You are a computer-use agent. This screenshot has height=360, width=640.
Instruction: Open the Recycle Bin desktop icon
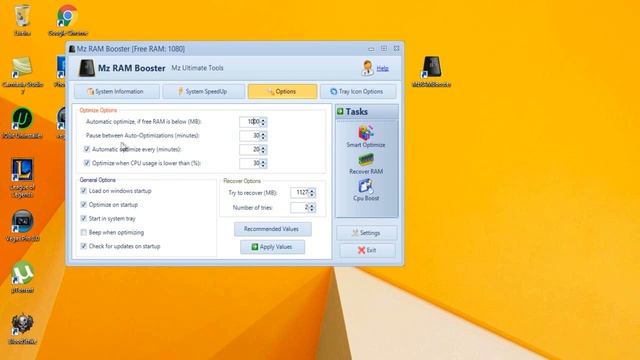22,16
